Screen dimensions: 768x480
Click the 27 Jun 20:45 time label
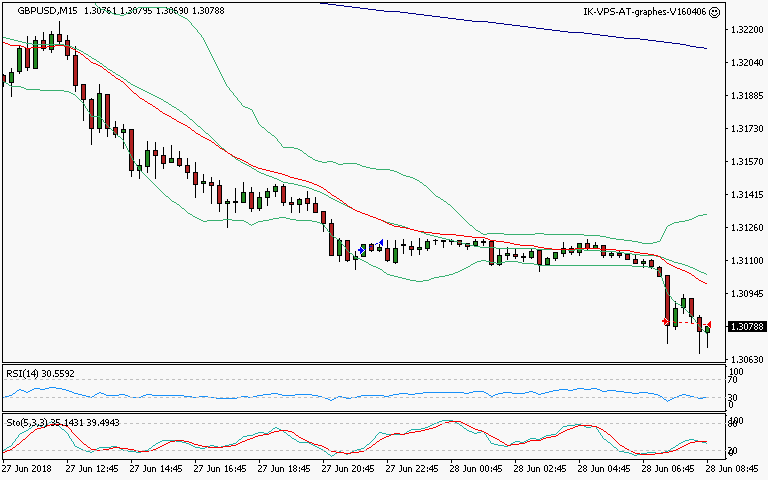[x=348, y=467]
